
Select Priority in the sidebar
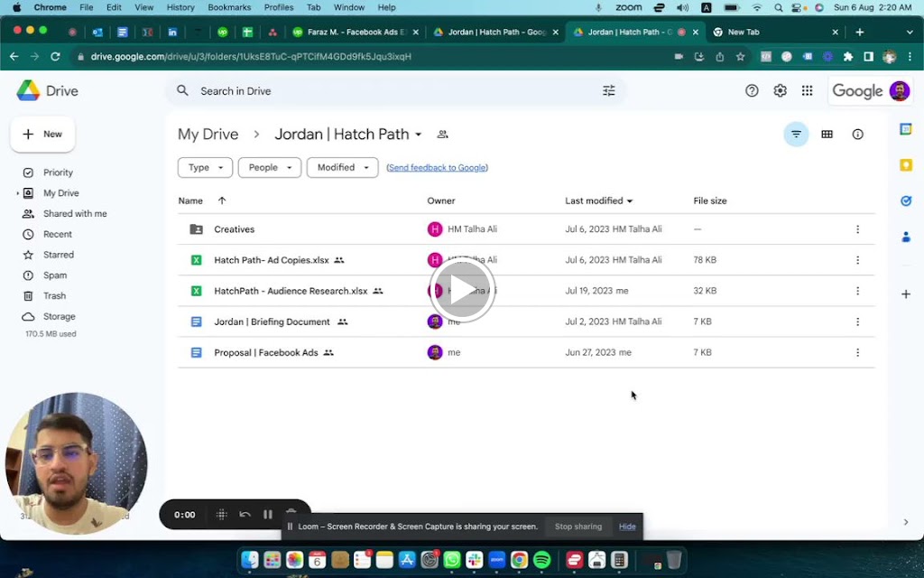point(58,172)
